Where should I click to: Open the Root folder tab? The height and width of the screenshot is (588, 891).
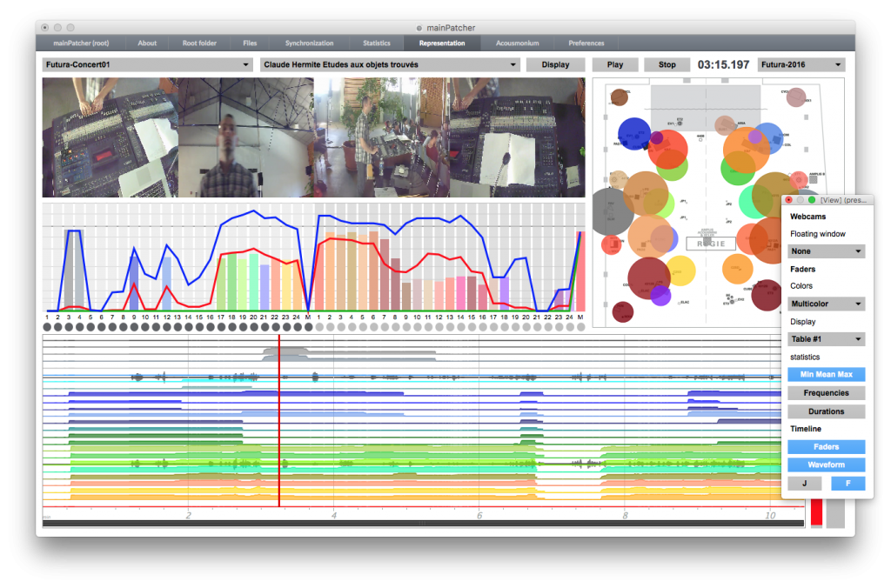point(199,43)
